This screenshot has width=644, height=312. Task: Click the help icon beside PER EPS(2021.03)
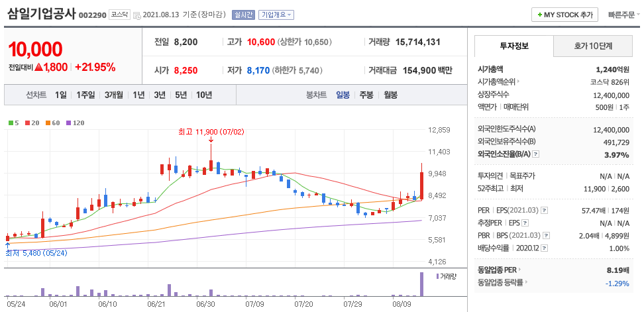(545, 211)
